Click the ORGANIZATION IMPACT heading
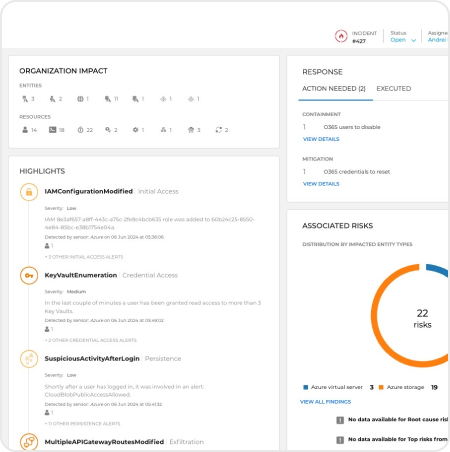Viewport: 450px width, 452px height. [63, 71]
